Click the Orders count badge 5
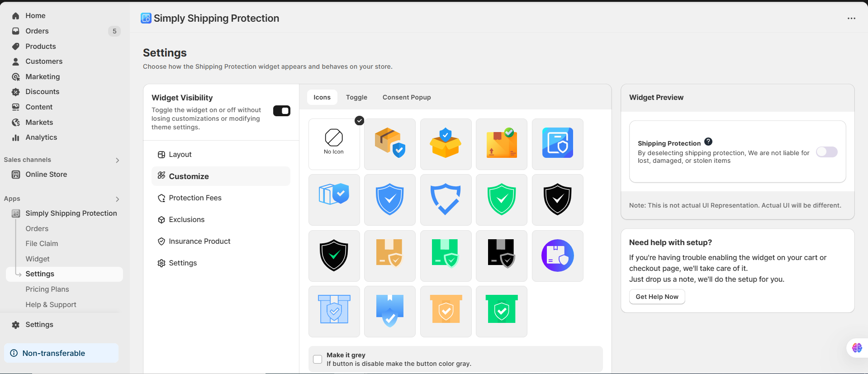Image resolution: width=868 pixels, height=374 pixels. [114, 31]
